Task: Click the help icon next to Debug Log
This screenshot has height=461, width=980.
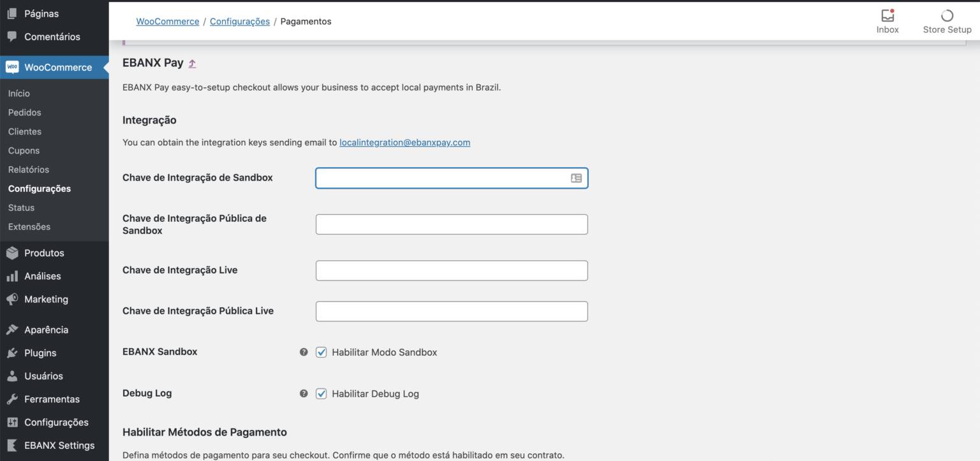Action: pyautogui.click(x=304, y=393)
